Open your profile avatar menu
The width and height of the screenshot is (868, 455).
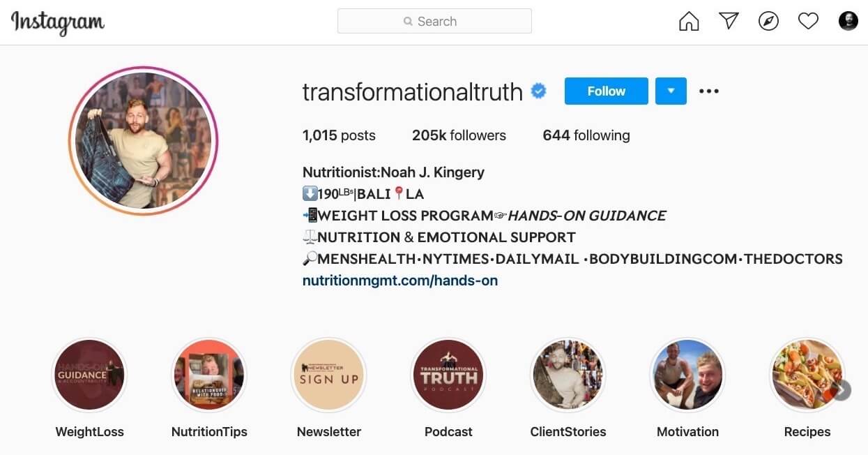[848, 22]
